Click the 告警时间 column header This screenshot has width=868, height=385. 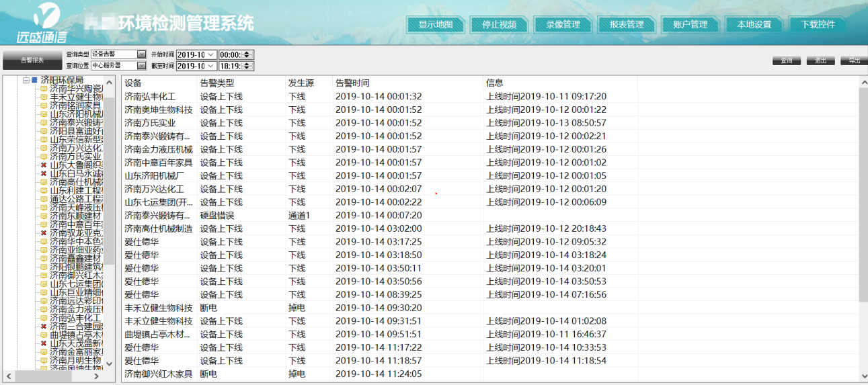point(407,83)
